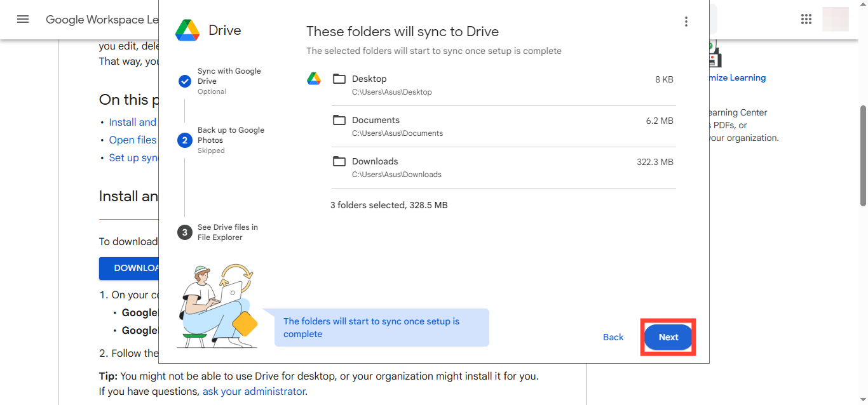Screen dimensions: 868x405
Task: Click the Customize Learning link
Action: click(737, 77)
